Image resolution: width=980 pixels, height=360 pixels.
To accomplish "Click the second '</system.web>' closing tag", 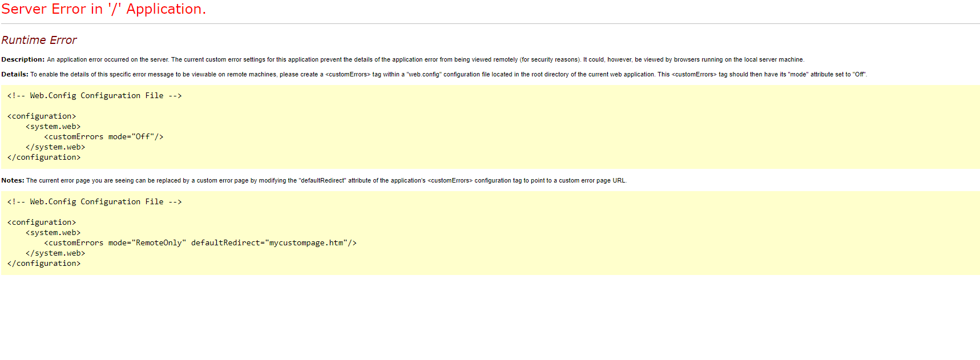I will pyautogui.click(x=55, y=253).
